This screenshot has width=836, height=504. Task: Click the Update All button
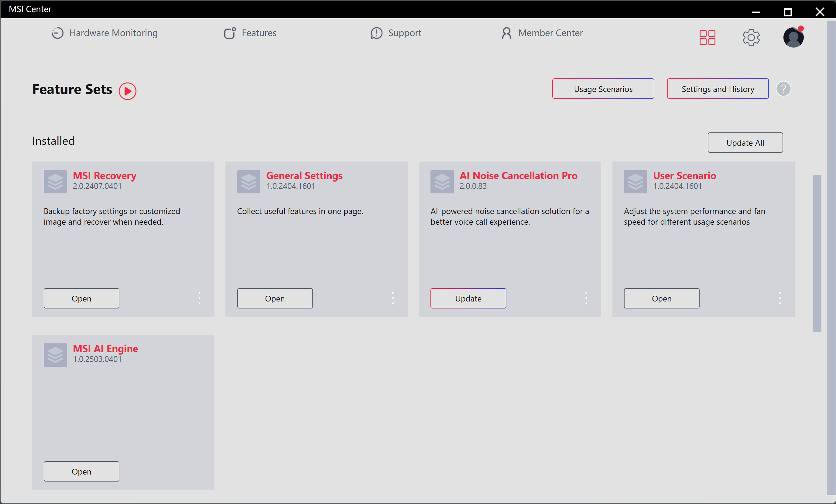pos(745,143)
